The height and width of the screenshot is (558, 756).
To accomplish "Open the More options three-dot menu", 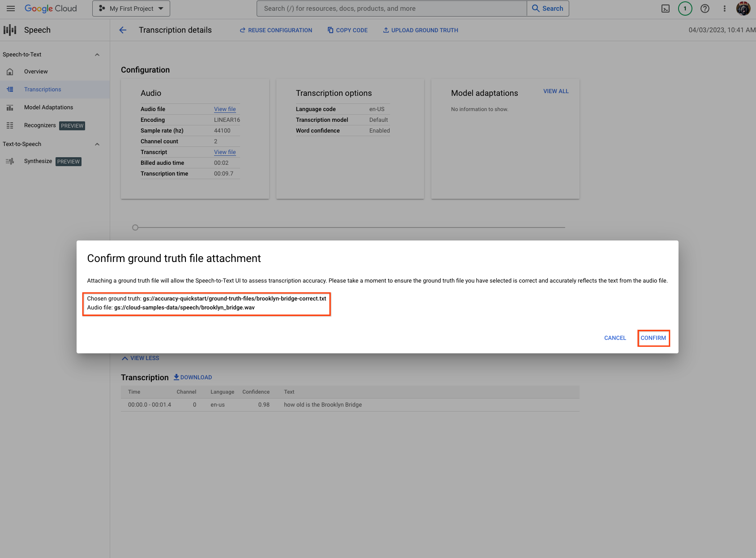I will click(x=724, y=8).
